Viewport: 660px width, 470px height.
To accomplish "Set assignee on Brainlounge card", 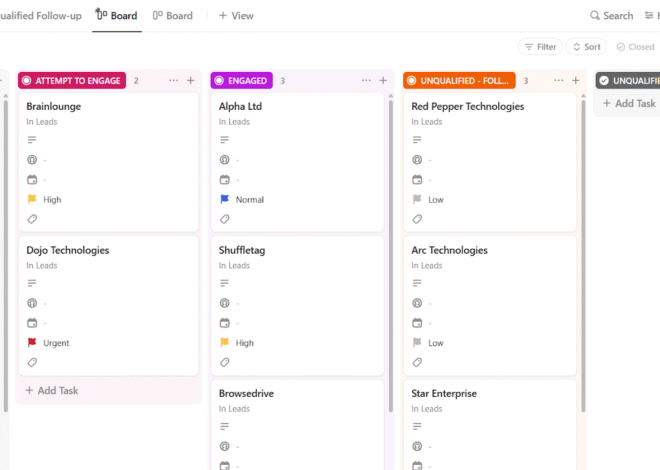I will tap(32, 160).
